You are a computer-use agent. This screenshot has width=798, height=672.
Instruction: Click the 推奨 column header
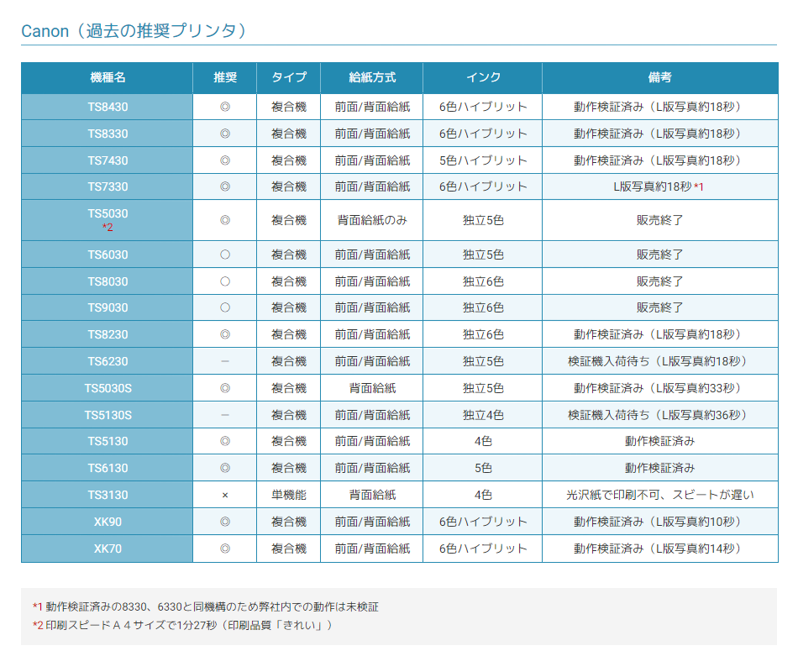225,77
